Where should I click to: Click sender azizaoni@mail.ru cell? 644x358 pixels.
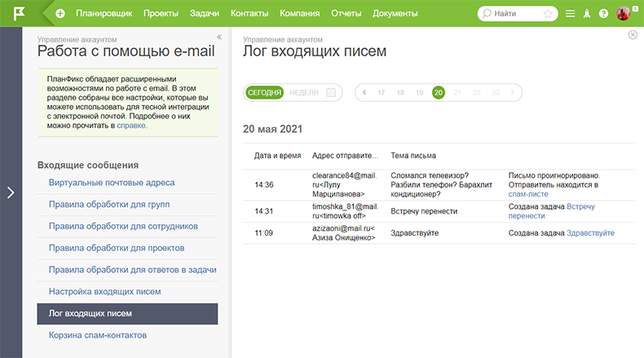[x=344, y=233]
